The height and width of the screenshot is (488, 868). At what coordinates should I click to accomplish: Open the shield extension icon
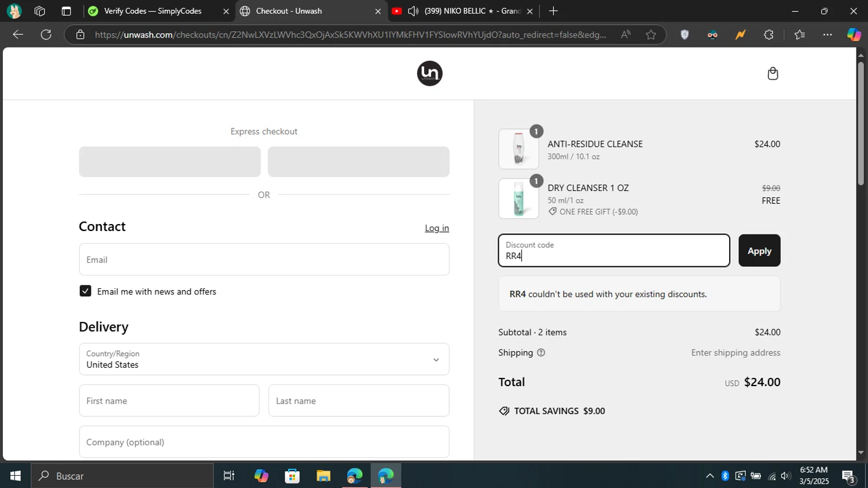pos(685,35)
